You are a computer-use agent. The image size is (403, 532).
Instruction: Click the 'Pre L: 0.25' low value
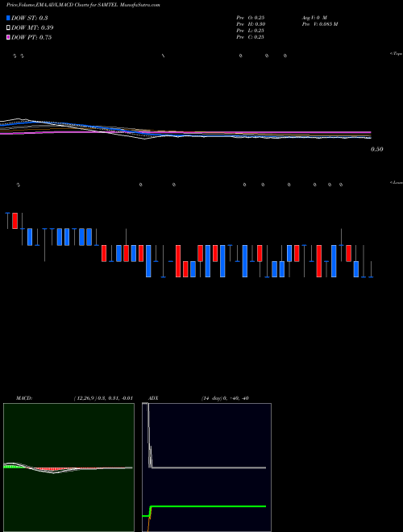[251, 31]
